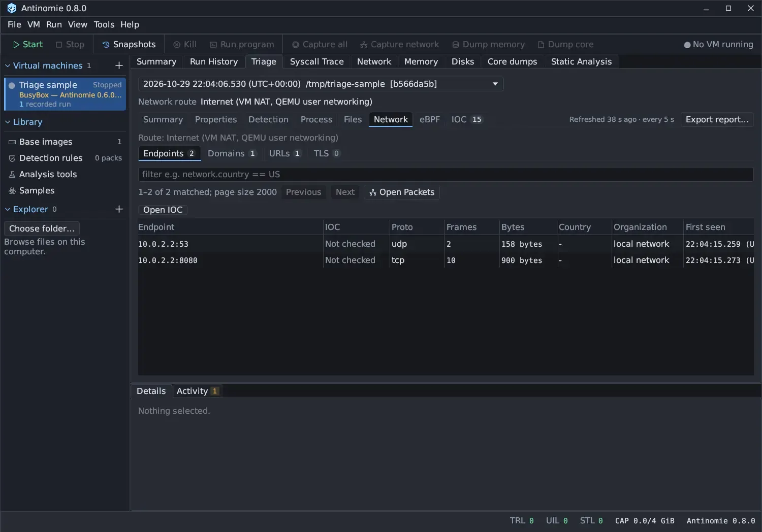Select endpoint row 10.0.2.2:8080
This screenshot has height=532, width=762.
[446, 260]
